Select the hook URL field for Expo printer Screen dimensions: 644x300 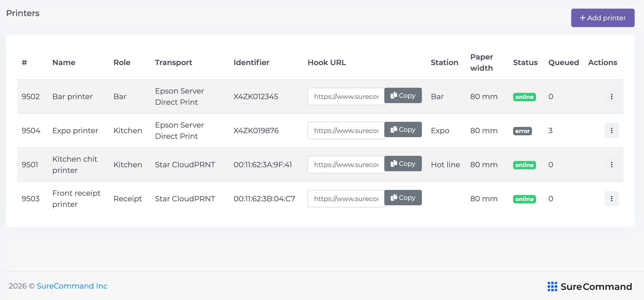[346, 130]
